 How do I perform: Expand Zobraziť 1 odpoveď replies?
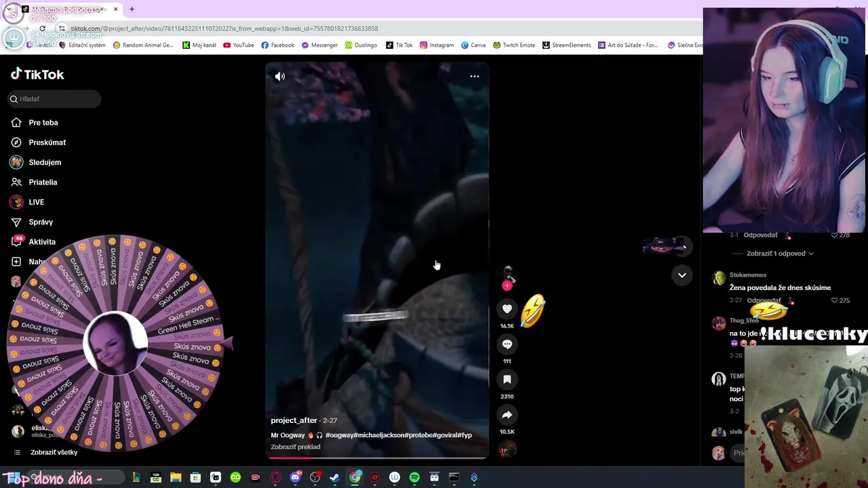[x=780, y=253]
